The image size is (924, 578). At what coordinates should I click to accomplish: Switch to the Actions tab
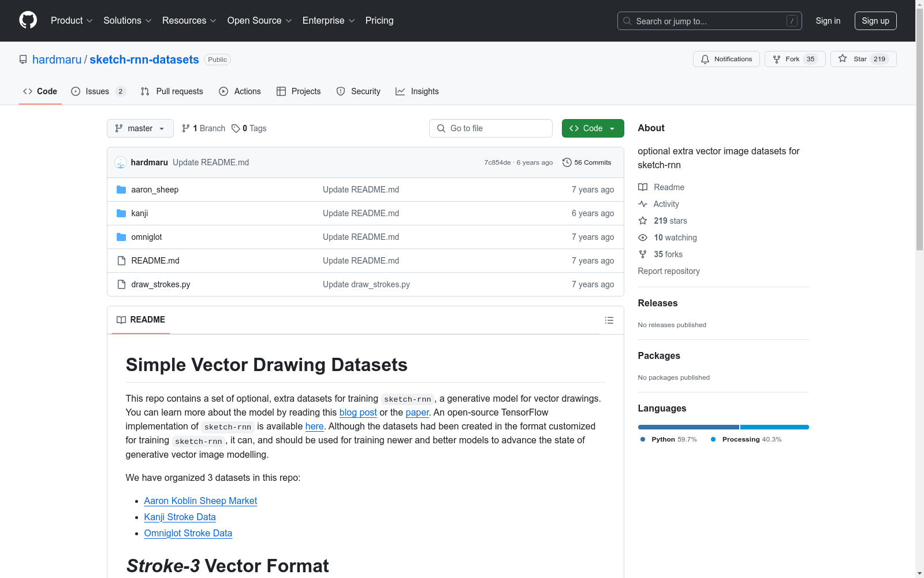click(240, 91)
